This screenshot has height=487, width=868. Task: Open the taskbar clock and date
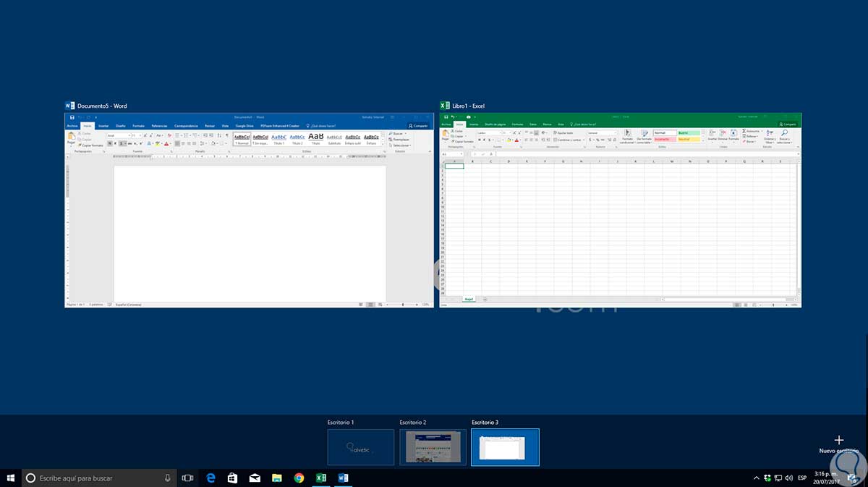tap(827, 478)
